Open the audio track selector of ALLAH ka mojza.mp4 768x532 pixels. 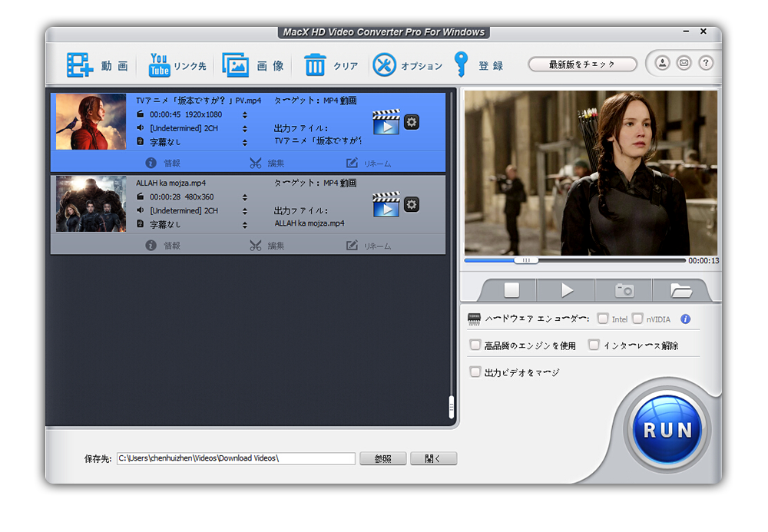pos(244,211)
